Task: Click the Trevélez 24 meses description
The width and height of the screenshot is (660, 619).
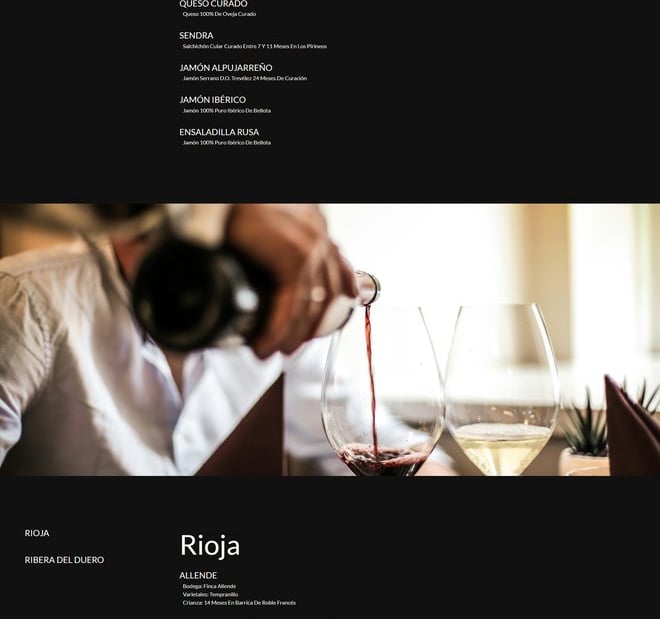Action: click(x=245, y=78)
